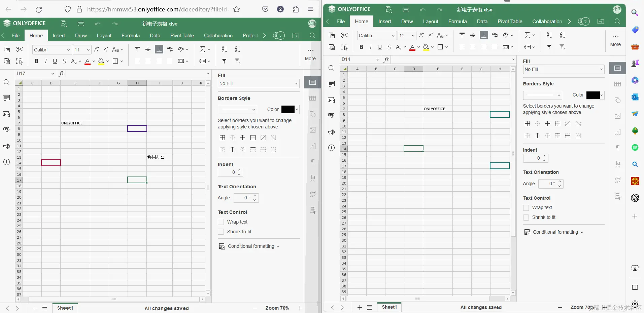Viewport: 644px width, 313px height.
Task: Click Bold in the left ONLYOFFICE window
Action: pos(36,61)
